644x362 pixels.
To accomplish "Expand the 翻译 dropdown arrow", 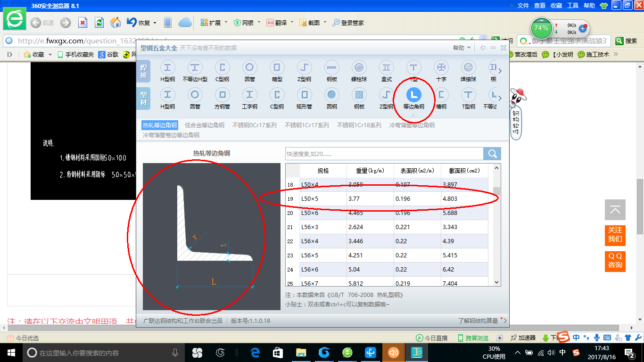I will 292,22.
